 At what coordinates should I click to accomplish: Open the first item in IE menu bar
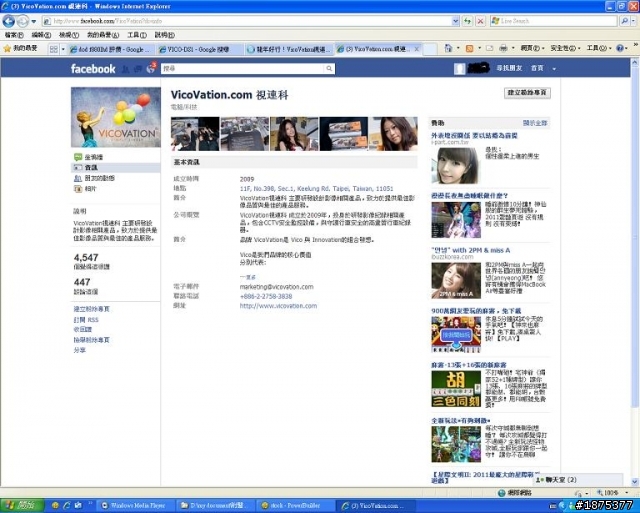(14, 36)
